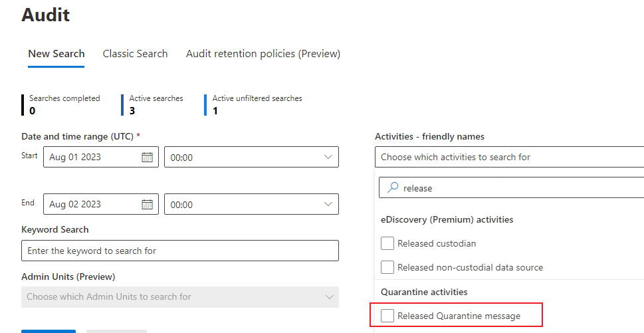Click the magnifier icon in activities filter
Viewport: 644px width, 333px height.
[x=393, y=188]
